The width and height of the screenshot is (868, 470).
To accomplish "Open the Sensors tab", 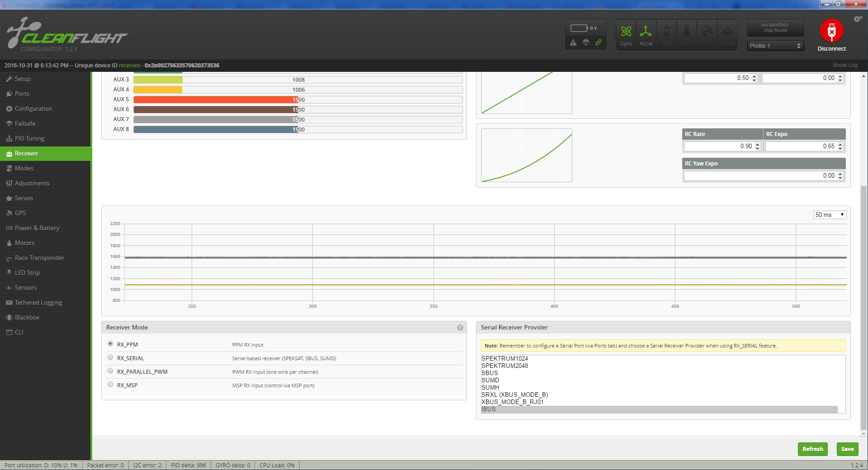I will pos(45,287).
